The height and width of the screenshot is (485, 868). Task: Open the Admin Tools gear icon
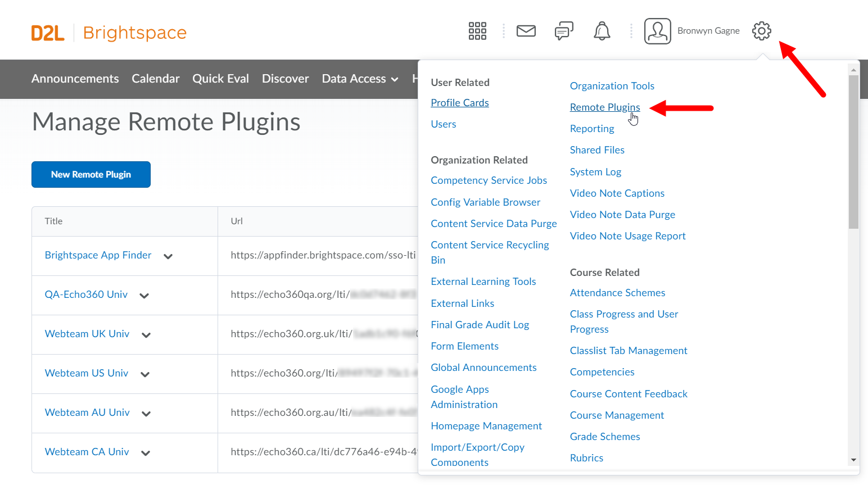762,31
